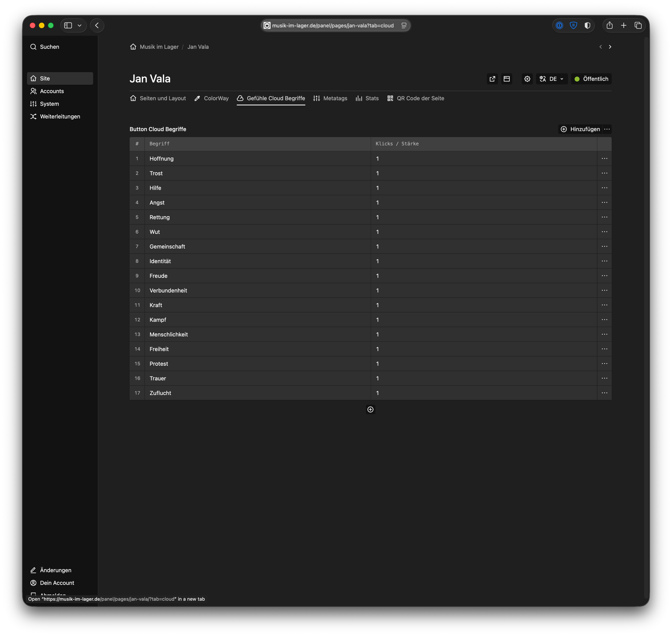Open Änderungen in the sidebar
The width and height of the screenshot is (672, 636).
click(60, 570)
